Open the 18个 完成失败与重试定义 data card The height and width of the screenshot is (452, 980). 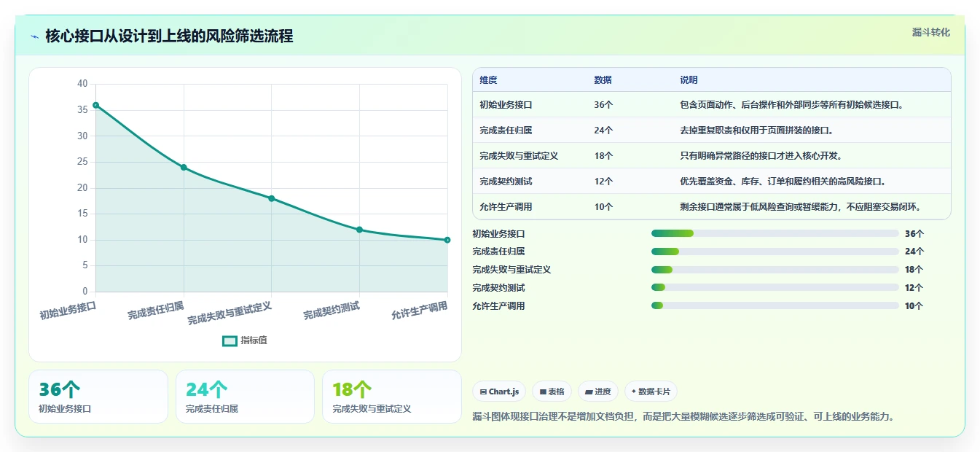click(392, 397)
